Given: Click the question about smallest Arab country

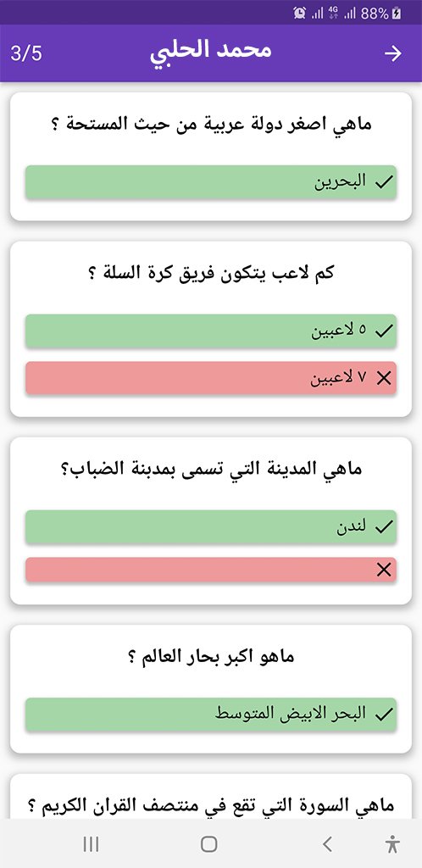Looking at the screenshot, I should [x=211, y=124].
